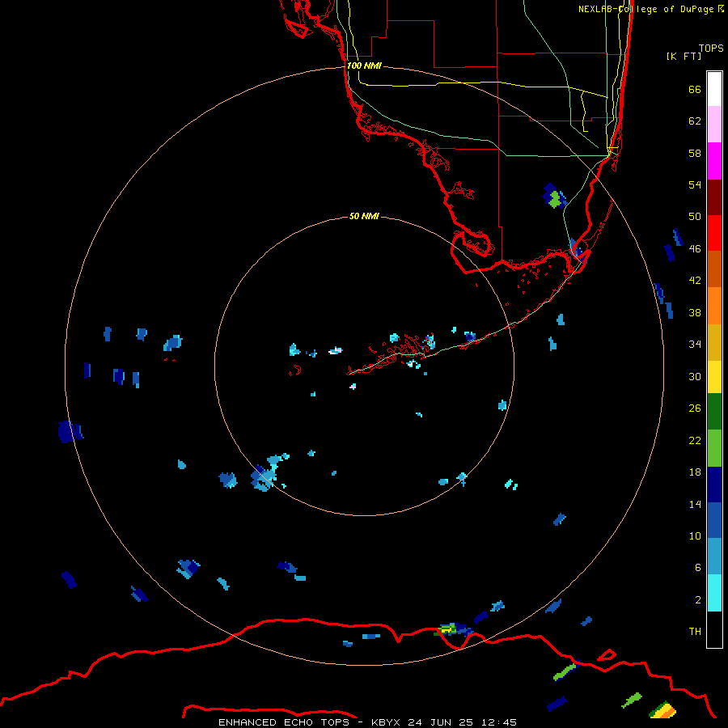Click the light pink 62 kft legend swatch
Screen dimensions: 728x728
click(x=714, y=124)
